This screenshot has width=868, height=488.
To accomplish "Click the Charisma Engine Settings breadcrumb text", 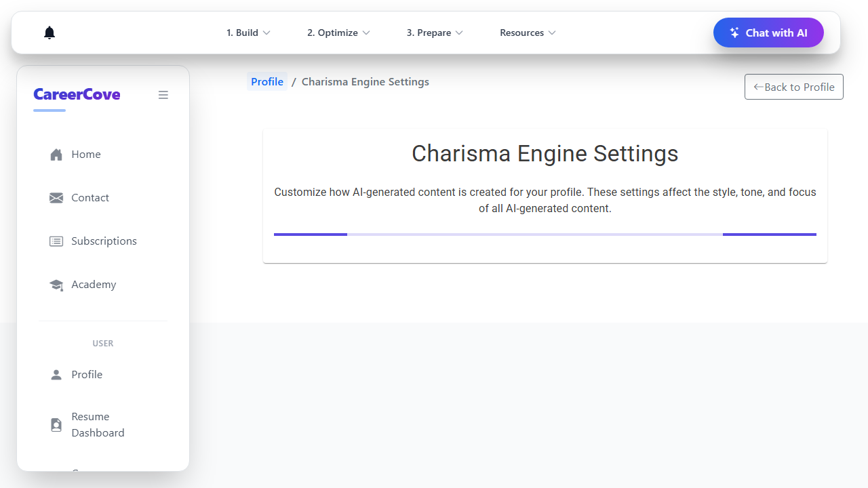I will coord(366,82).
